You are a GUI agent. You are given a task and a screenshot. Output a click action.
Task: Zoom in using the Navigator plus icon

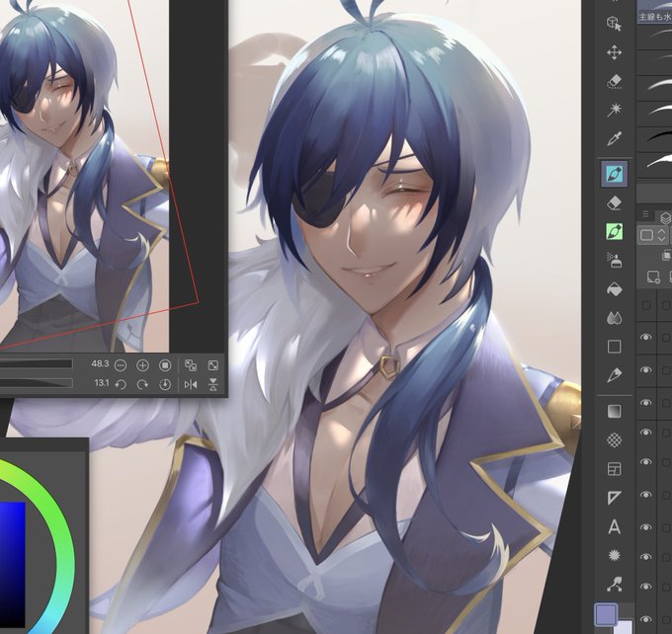click(x=142, y=365)
